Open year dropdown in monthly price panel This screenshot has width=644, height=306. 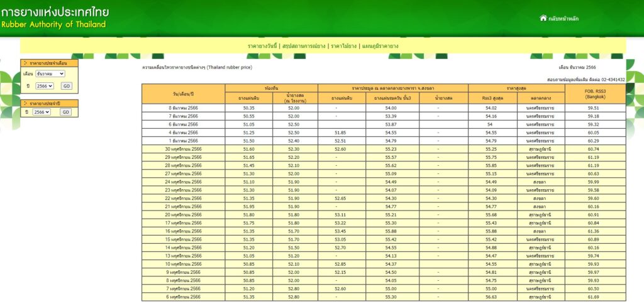[44, 86]
